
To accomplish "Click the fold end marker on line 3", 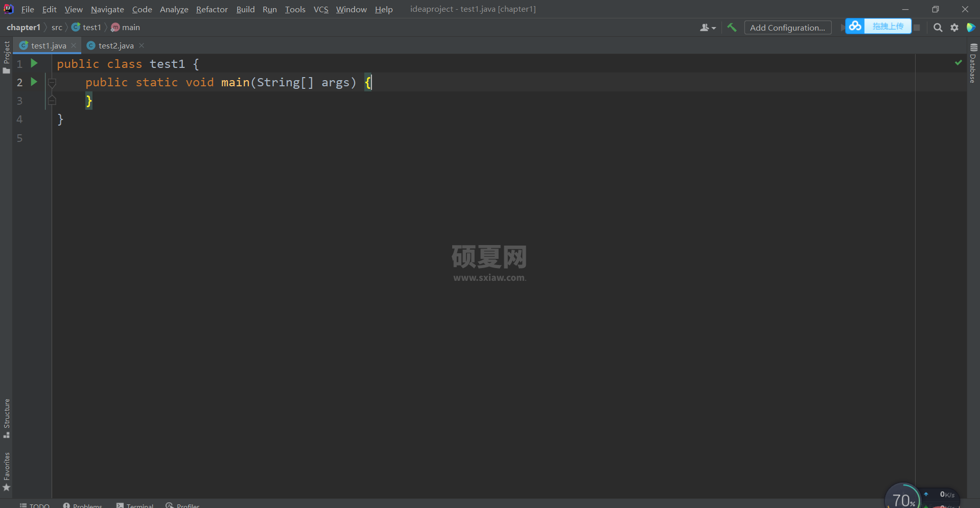I will point(52,101).
